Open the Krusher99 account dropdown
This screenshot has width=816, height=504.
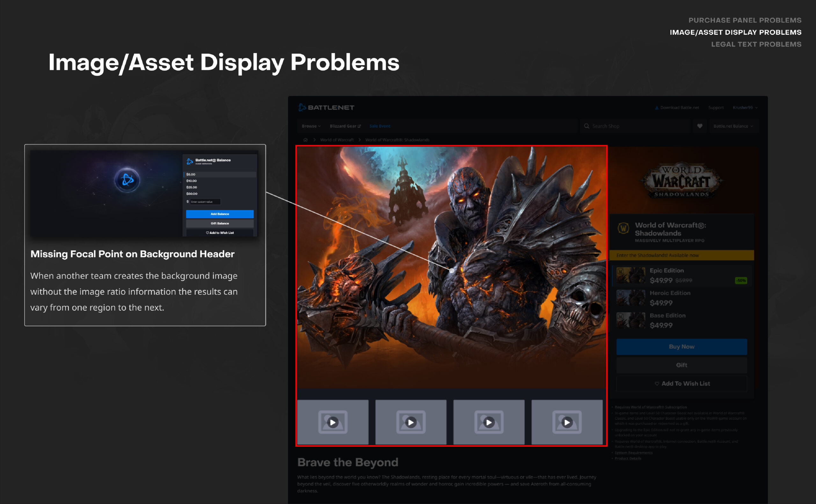[745, 108]
